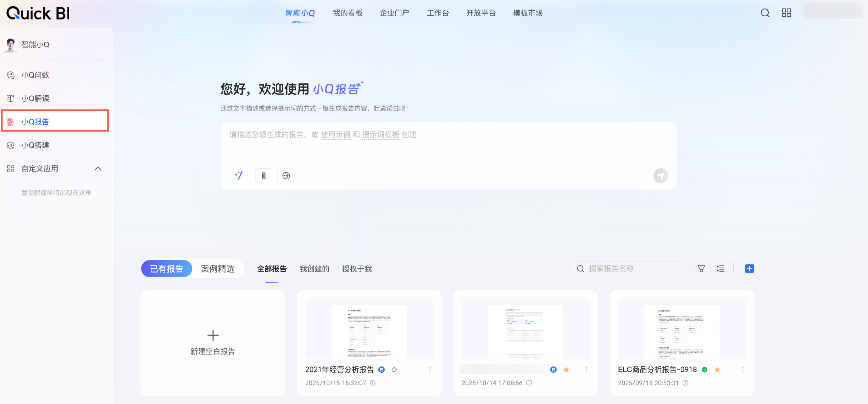Image resolution: width=868 pixels, height=404 pixels.
Task: Click the blue plus new report icon
Action: 749,269
